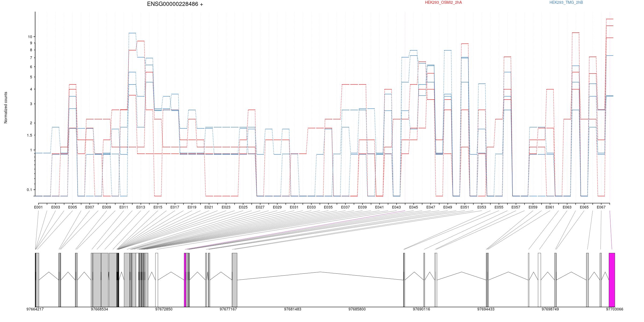Click the narrow magenta exon near 97672850
This screenshot has height=322, width=644.
(x=185, y=280)
